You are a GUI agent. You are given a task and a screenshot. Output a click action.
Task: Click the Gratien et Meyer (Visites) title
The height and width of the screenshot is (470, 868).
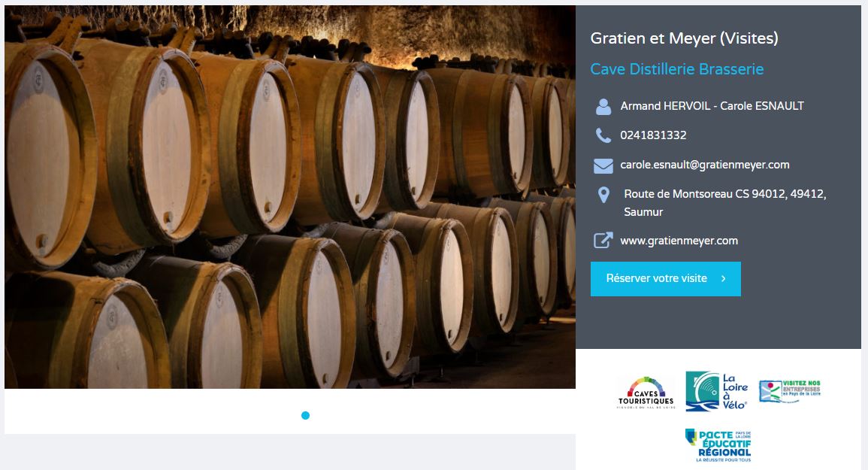click(684, 38)
